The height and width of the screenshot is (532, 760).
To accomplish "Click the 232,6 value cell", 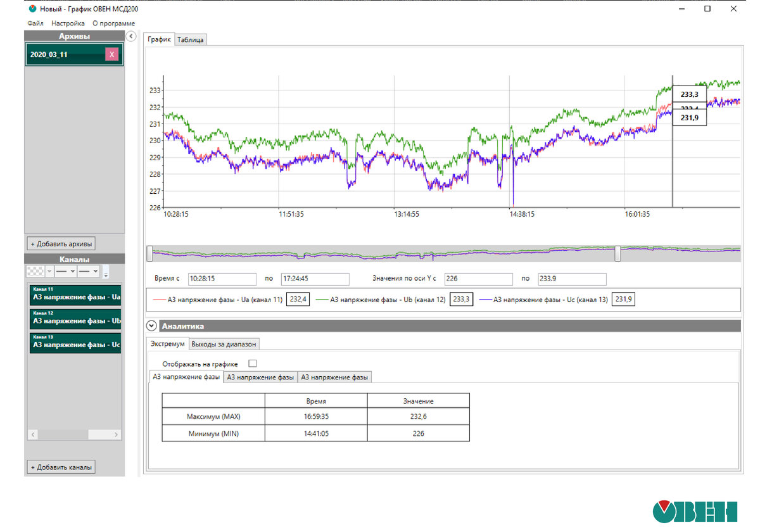I will coord(418,417).
